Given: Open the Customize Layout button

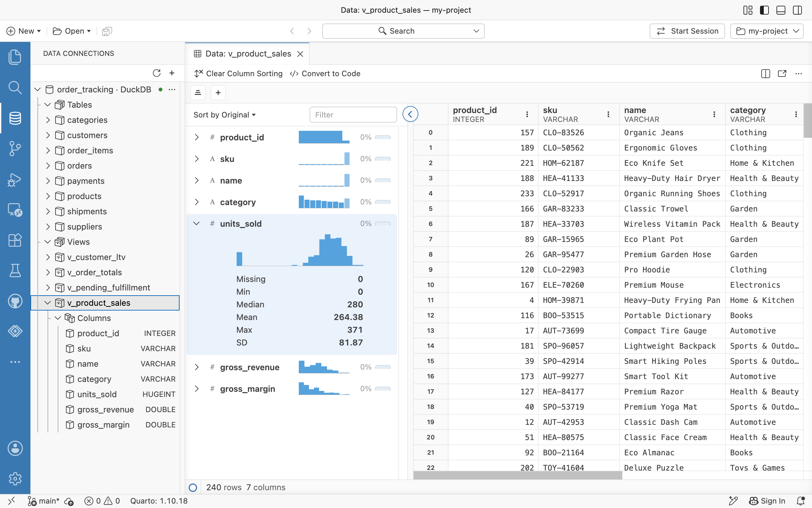Looking at the screenshot, I should coord(748,10).
